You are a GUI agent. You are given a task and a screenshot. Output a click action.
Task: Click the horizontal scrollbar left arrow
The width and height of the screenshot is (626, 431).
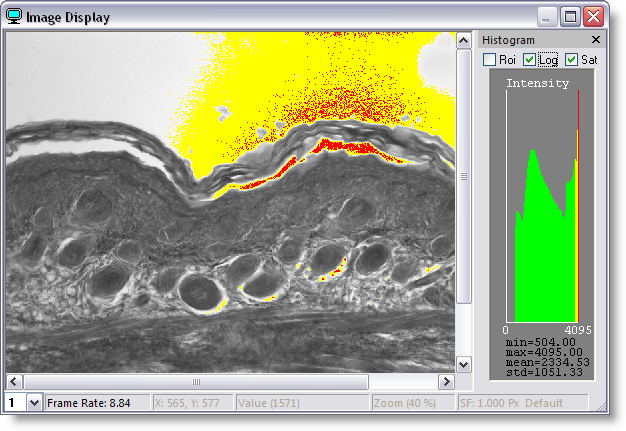click(14, 382)
